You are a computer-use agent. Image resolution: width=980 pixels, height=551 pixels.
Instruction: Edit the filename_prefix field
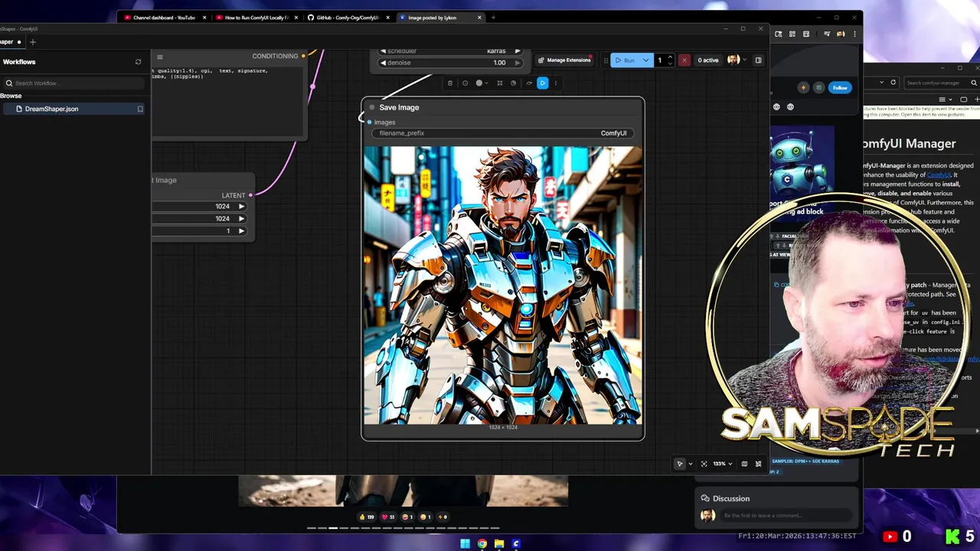click(503, 133)
